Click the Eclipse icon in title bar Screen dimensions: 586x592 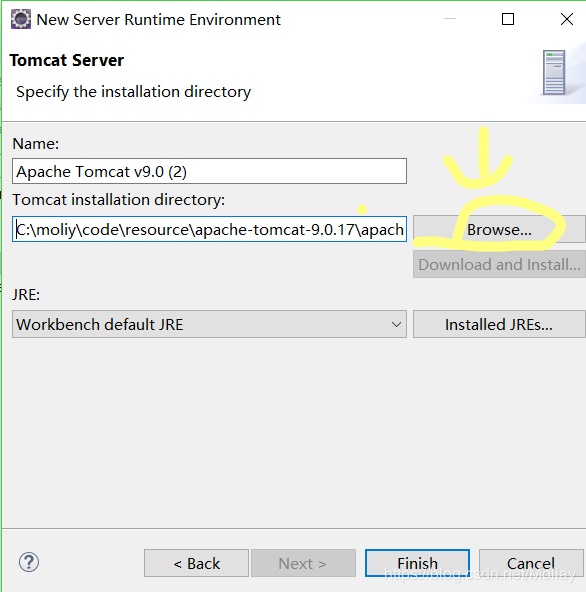point(21,19)
